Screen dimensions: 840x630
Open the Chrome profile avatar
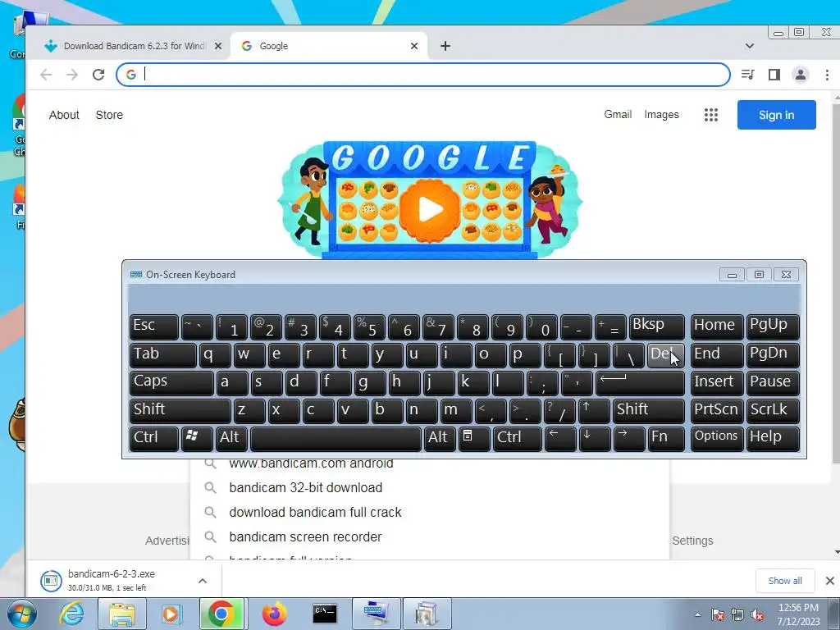point(801,75)
